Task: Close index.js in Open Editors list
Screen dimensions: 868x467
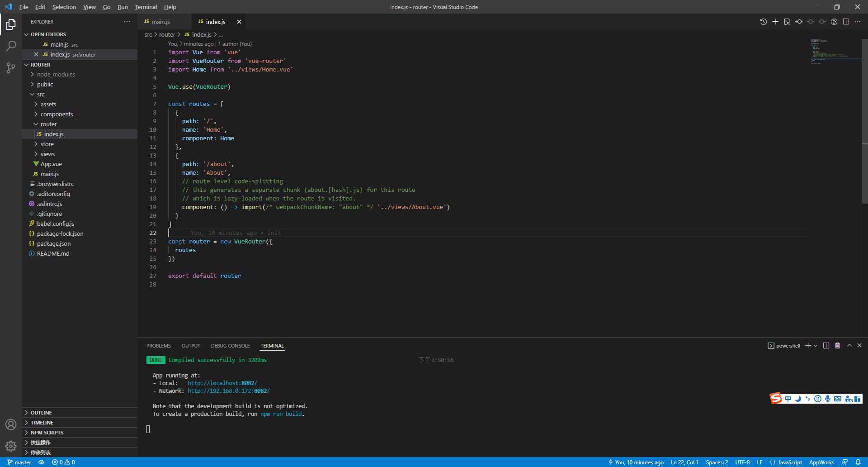Action: click(36, 54)
